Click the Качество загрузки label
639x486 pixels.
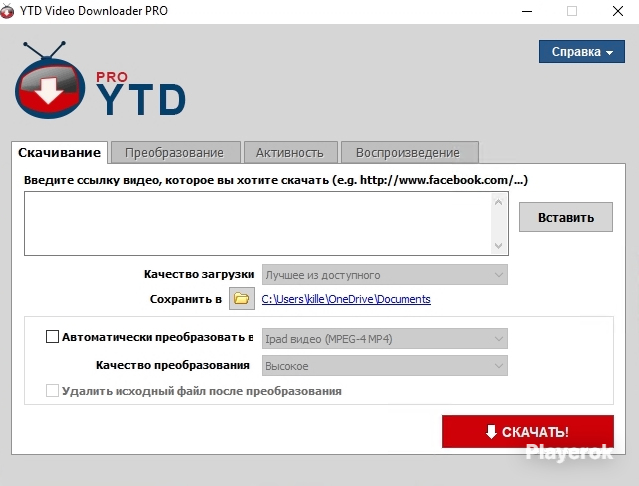coord(199,274)
